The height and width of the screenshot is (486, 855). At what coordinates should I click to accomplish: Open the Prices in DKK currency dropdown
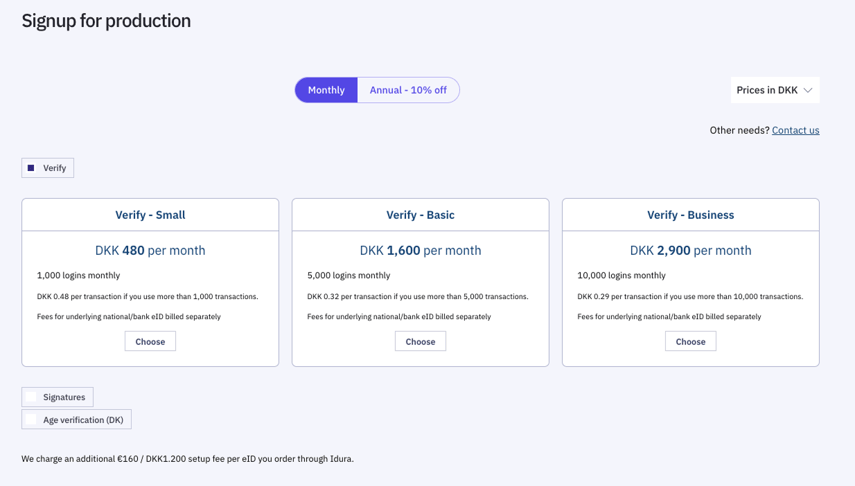click(767, 90)
